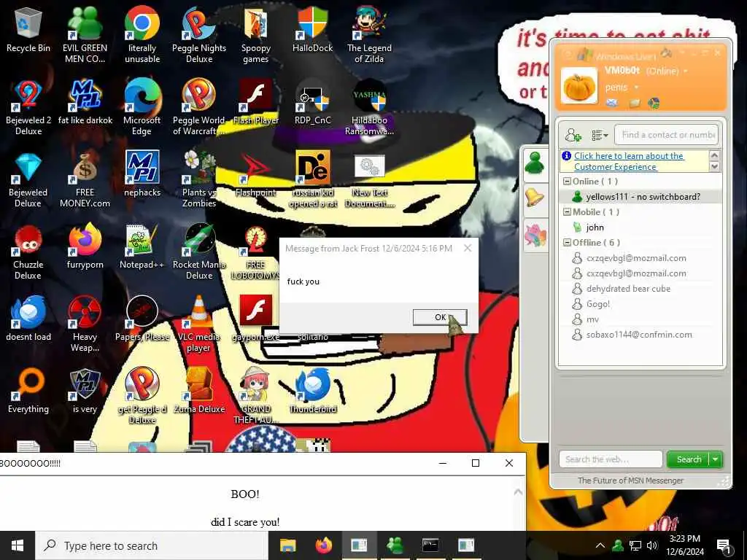
Task: Collapse the Offline ( 6 ) contact group
Action: [x=567, y=242]
